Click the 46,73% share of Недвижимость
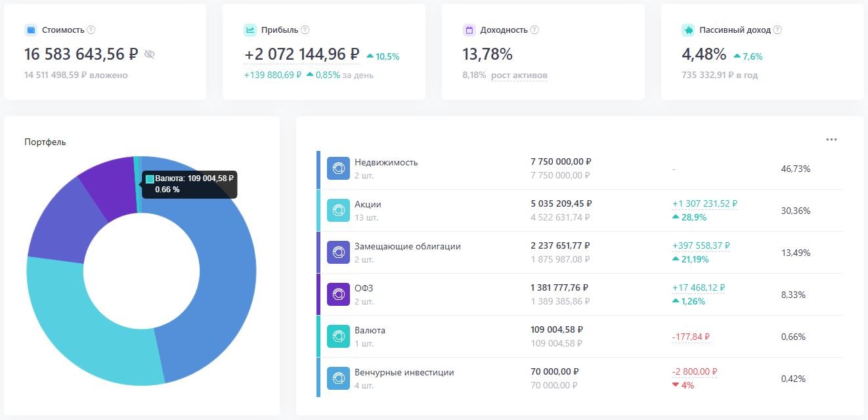 796,169
